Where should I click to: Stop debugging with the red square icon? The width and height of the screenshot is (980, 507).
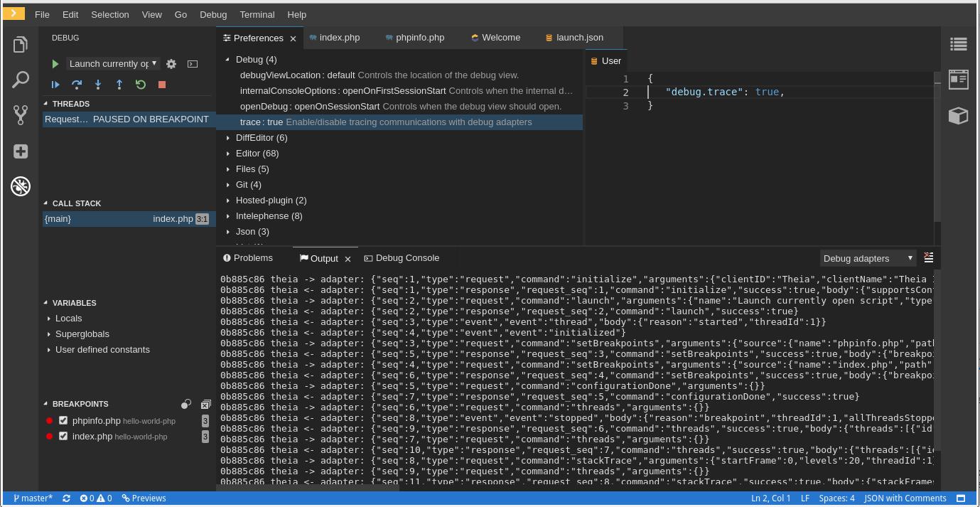(x=161, y=85)
